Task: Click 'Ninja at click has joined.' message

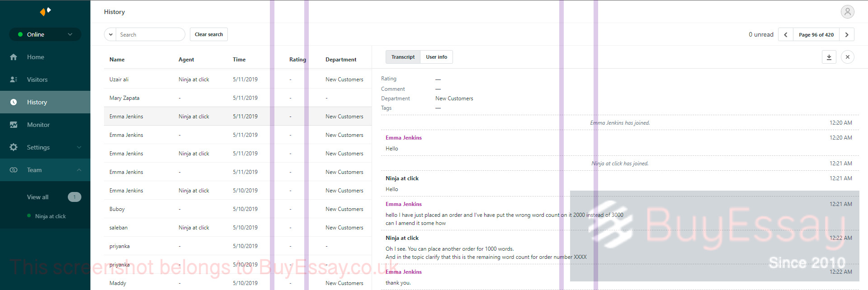Action: pos(620,164)
